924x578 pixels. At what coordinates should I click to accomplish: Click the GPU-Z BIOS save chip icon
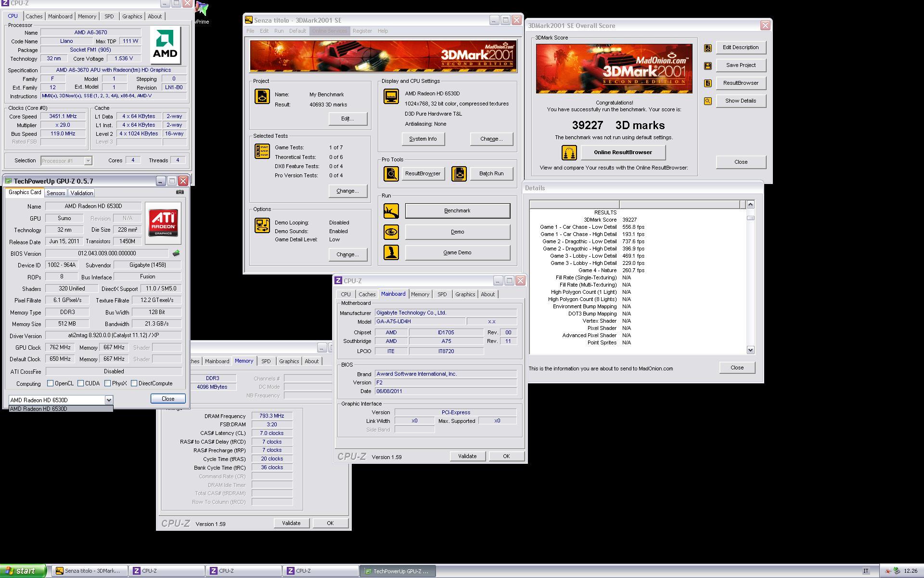176,253
